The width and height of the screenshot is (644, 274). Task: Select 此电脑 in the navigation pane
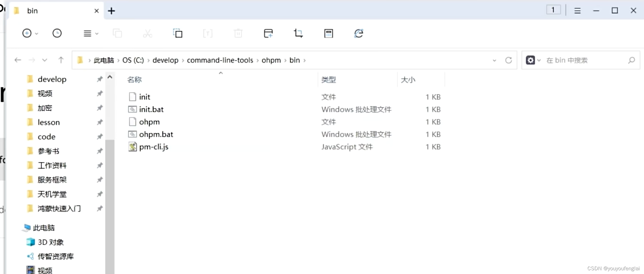click(44, 228)
